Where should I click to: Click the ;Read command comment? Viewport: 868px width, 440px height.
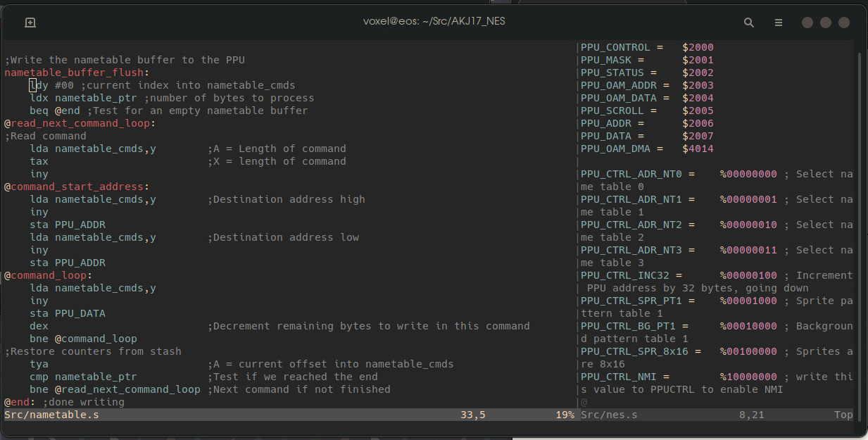45,136
